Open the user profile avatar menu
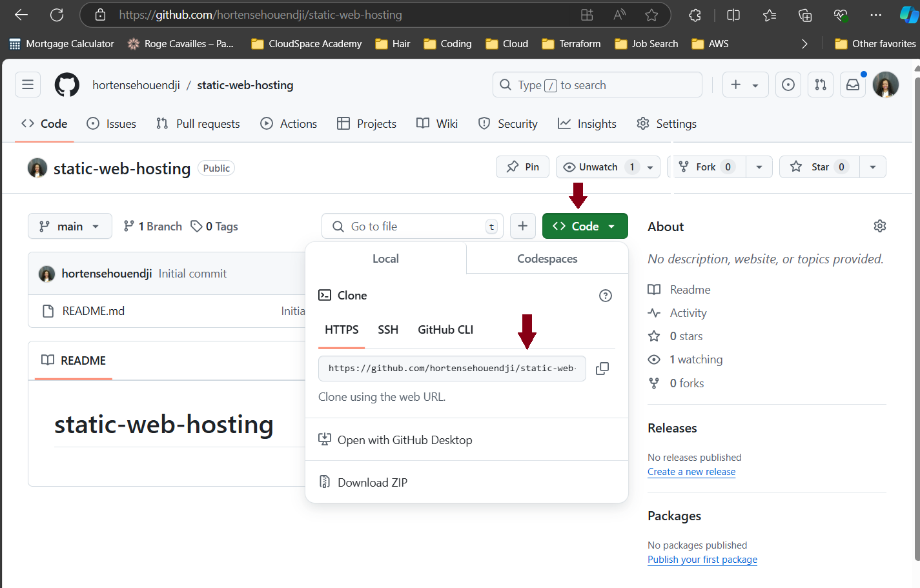 886,85
